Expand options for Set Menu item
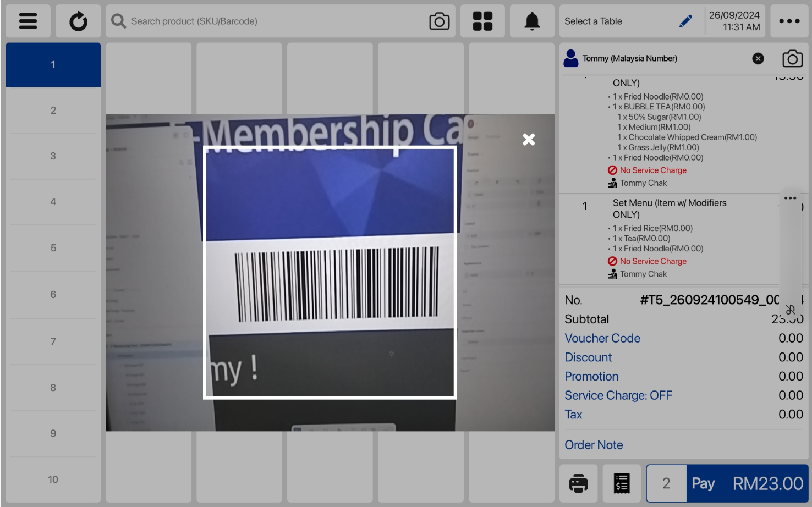Image resolution: width=812 pixels, height=507 pixels. coord(790,199)
